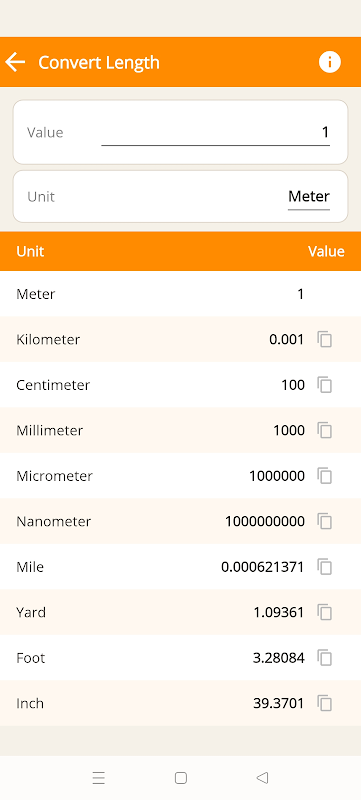Copy the Mile value

(x=325, y=567)
